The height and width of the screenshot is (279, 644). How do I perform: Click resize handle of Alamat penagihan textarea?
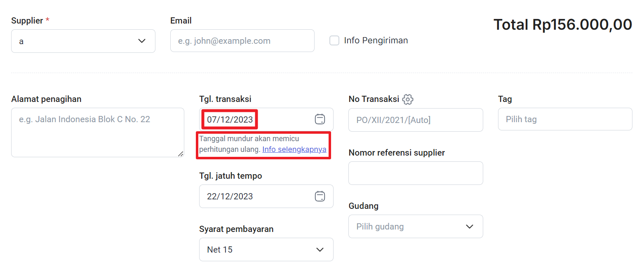pyautogui.click(x=181, y=154)
